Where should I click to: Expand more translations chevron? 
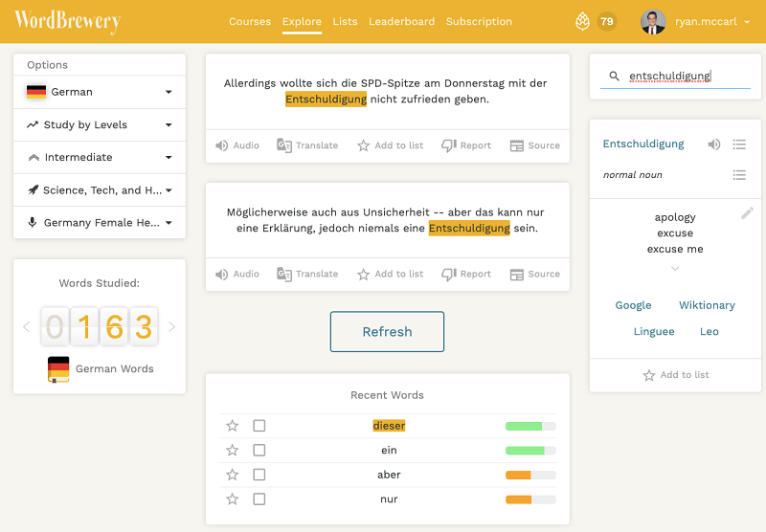(675, 269)
